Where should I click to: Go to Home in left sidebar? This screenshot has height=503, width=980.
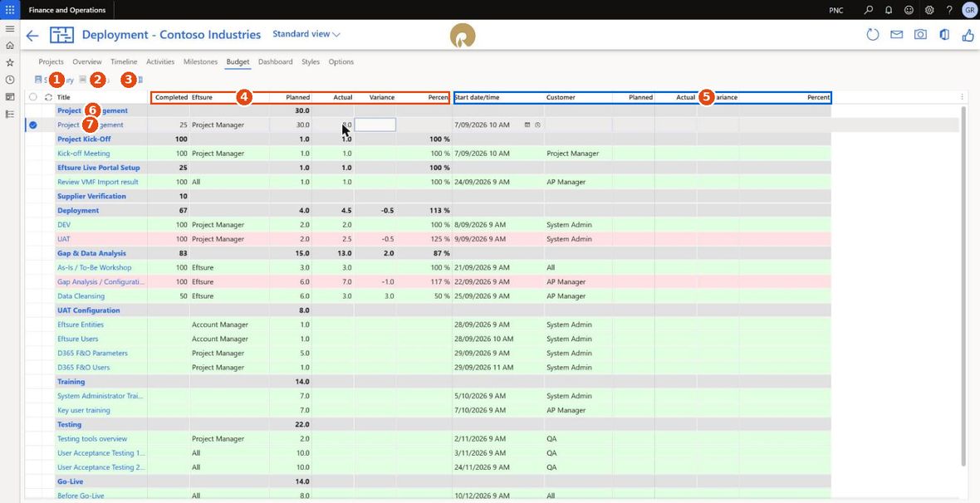9,46
